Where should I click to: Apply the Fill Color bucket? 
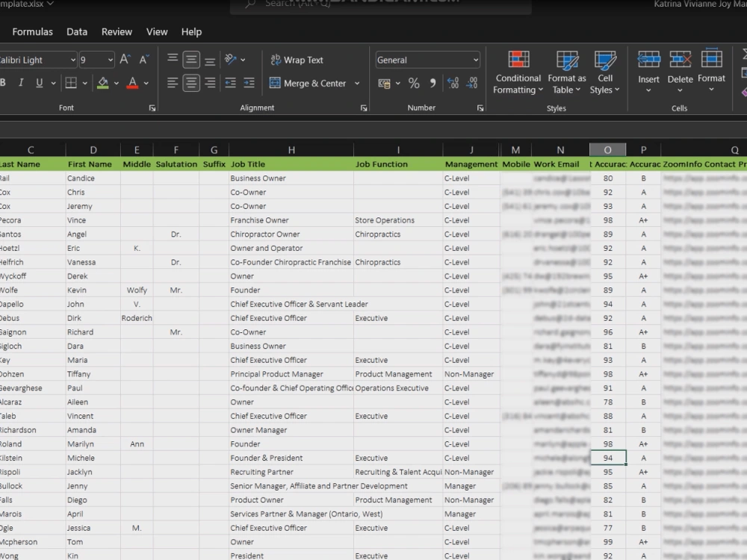coord(102,83)
